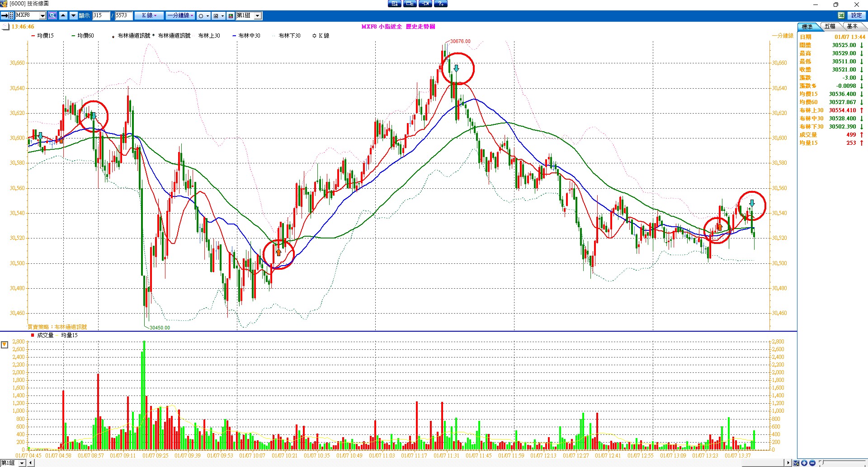The image size is (868, 467).
Task: Click the blue minus zoom-out icon
Action: (812, 463)
